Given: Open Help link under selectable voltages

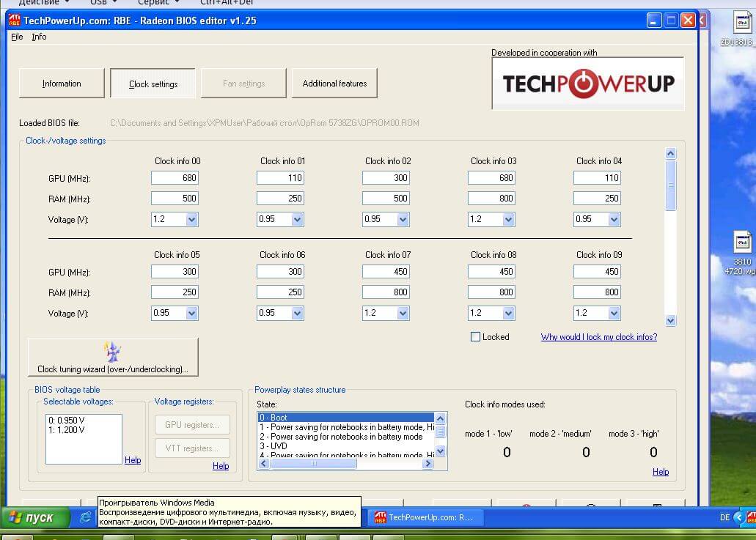Looking at the screenshot, I should (x=133, y=460).
